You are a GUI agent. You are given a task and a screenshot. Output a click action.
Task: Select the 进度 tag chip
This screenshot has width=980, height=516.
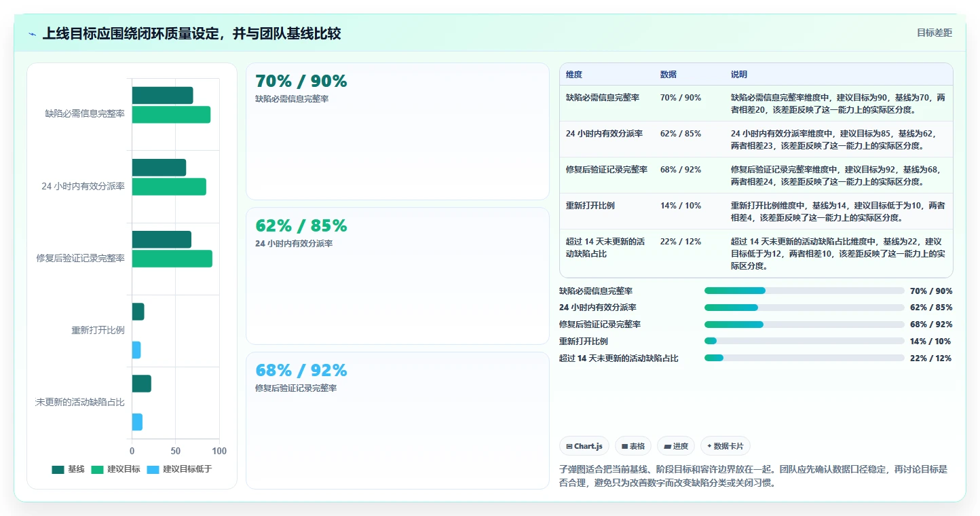(676, 446)
